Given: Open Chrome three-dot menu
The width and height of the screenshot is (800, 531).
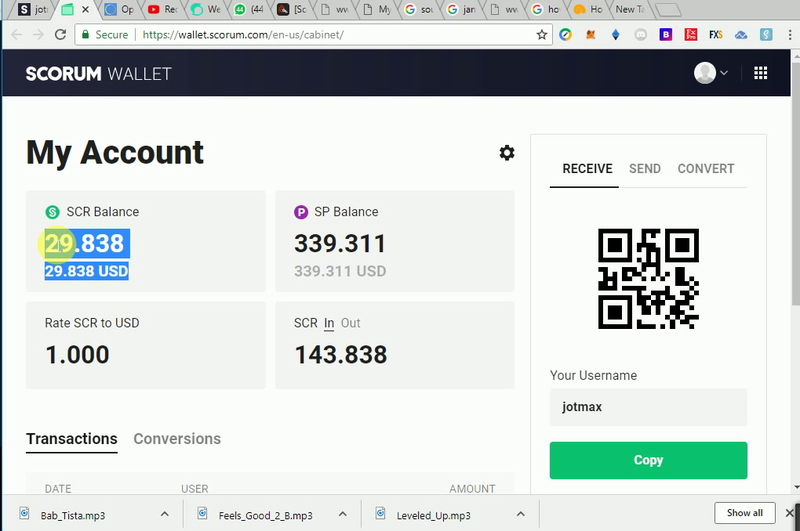Looking at the screenshot, I should [790, 35].
